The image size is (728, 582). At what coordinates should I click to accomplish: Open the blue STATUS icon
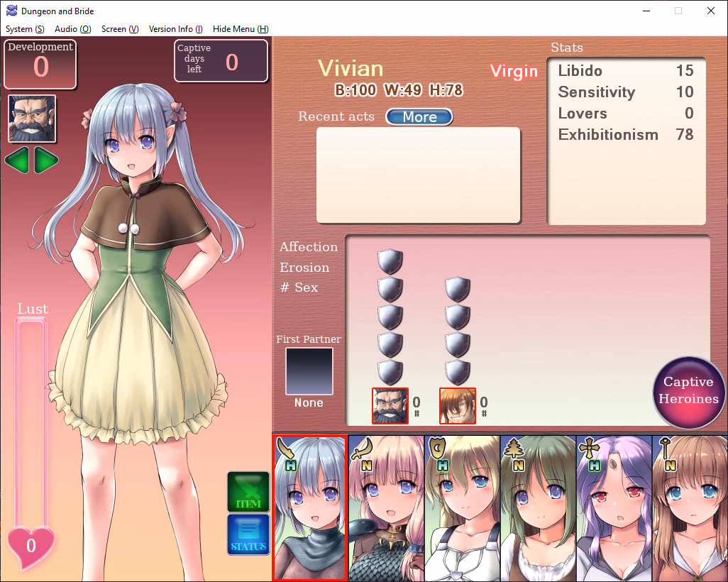point(248,534)
